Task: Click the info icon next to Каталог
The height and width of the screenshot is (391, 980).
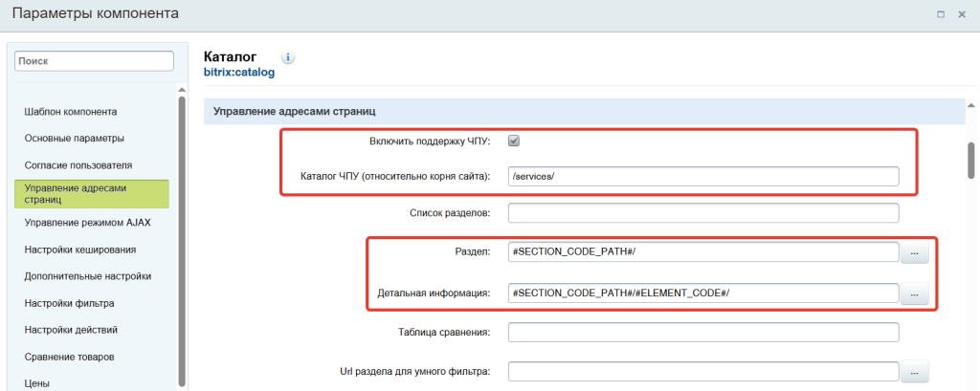Action: tap(288, 57)
